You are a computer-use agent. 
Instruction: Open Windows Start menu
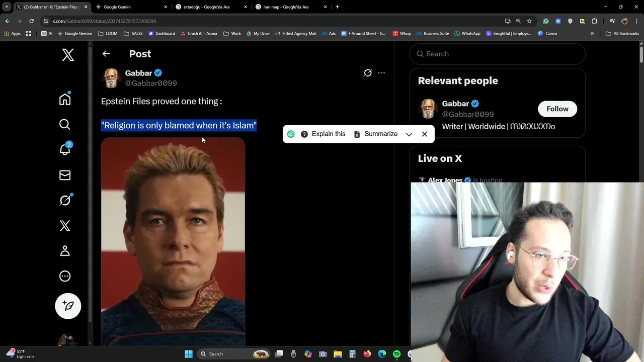tap(189, 354)
